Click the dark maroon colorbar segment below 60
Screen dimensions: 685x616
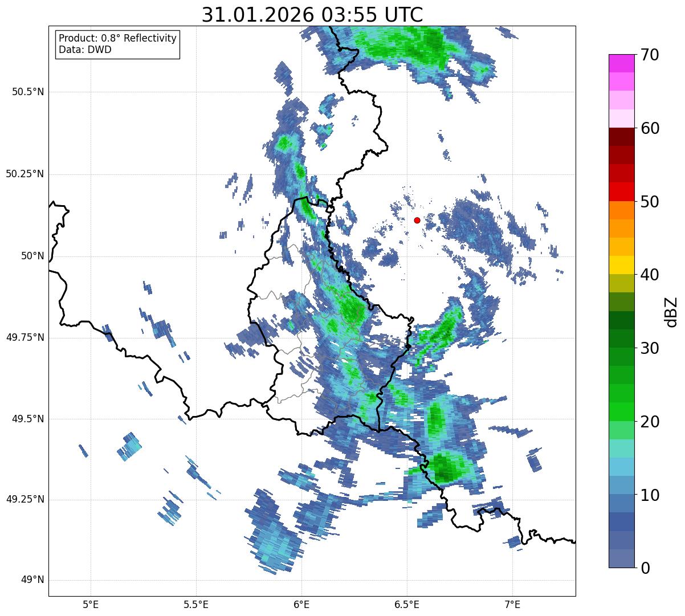(x=621, y=137)
